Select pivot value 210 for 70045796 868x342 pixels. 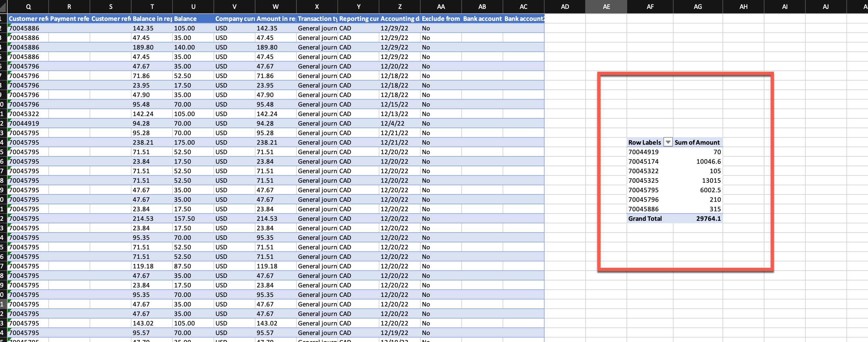tap(698, 200)
